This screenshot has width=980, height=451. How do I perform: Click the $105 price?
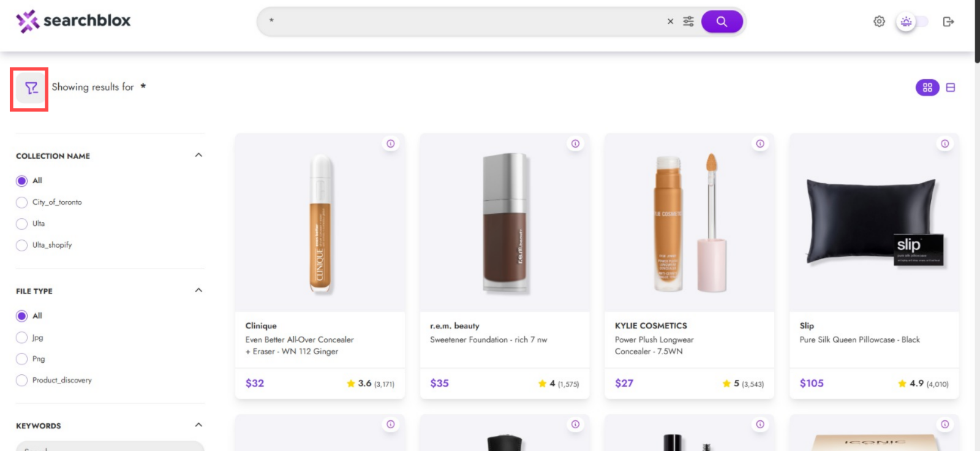click(812, 383)
